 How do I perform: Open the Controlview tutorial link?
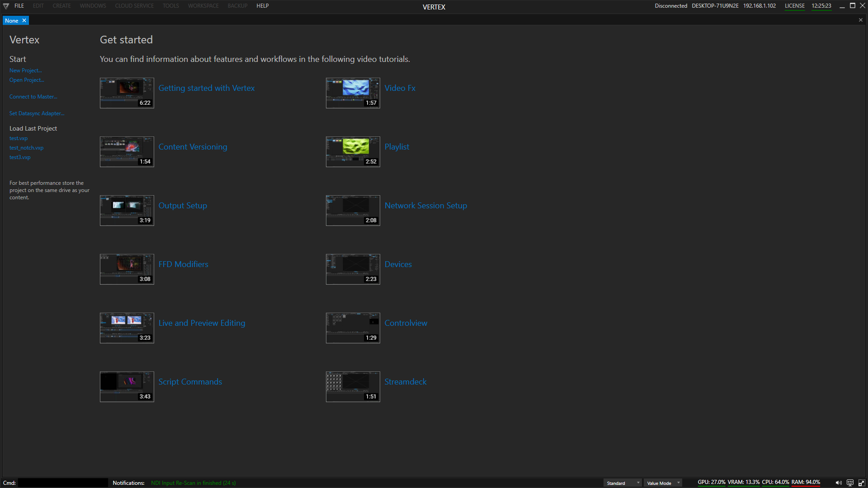click(x=406, y=323)
